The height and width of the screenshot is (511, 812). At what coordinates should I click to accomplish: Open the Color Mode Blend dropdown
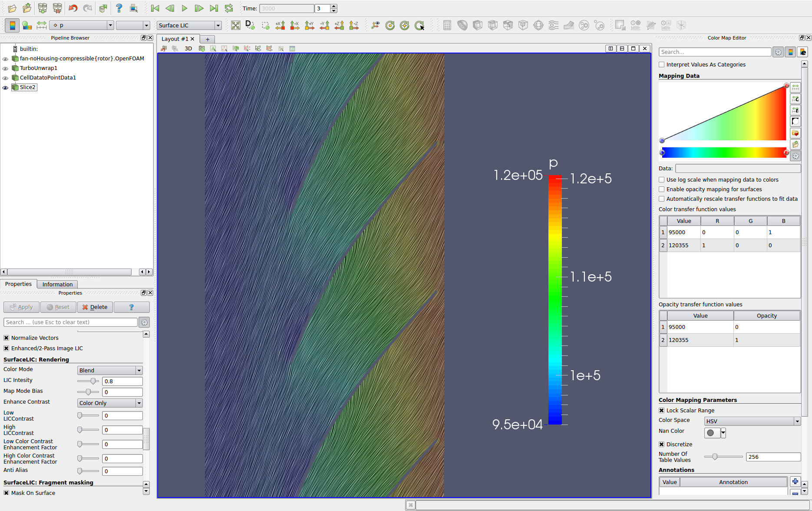pyautogui.click(x=110, y=371)
